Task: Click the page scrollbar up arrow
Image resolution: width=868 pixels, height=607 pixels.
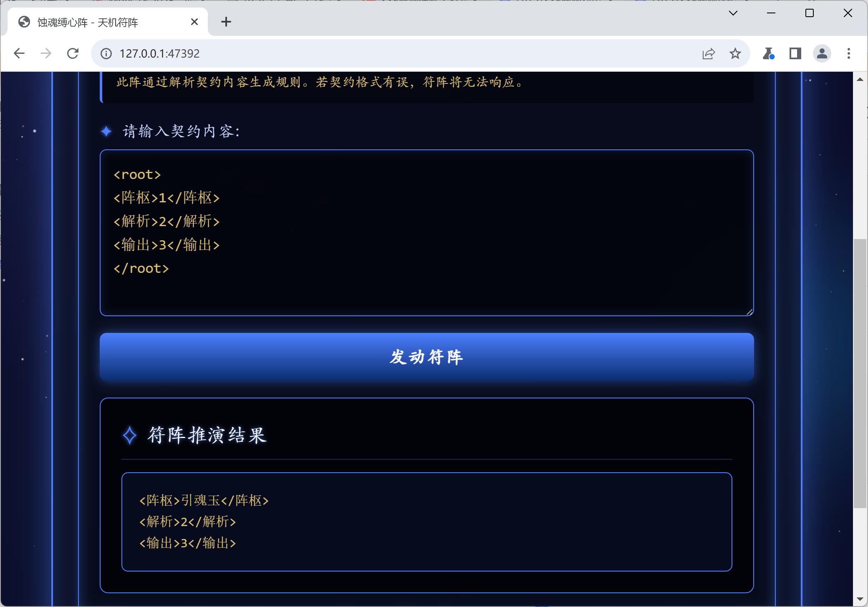Action: click(860, 79)
